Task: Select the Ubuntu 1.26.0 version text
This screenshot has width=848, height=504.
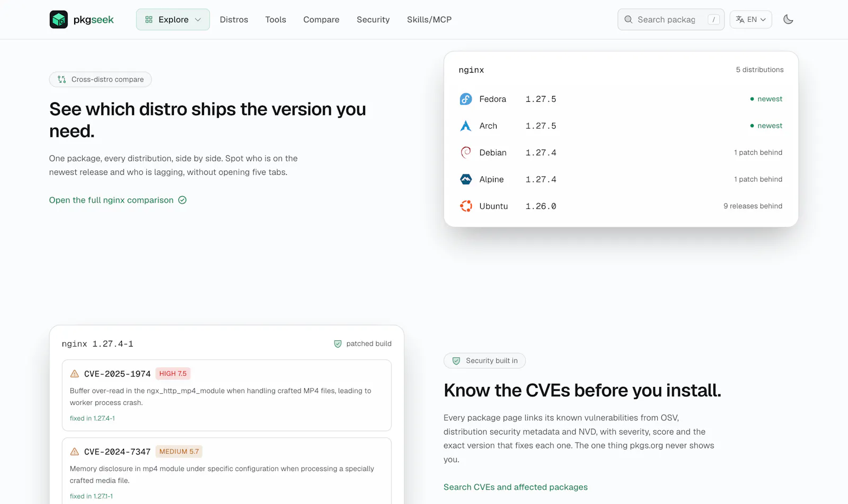Action: (x=541, y=206)
